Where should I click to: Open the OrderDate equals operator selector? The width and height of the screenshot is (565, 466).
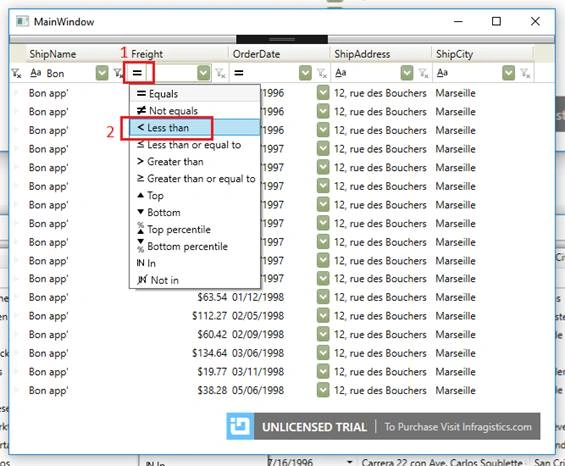239,73
